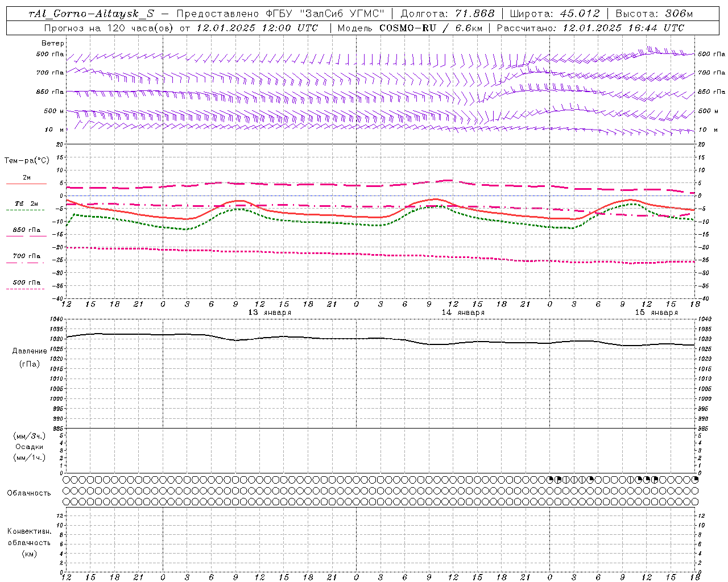Click the Тем-ра(°C) axis title

point(27,161)
